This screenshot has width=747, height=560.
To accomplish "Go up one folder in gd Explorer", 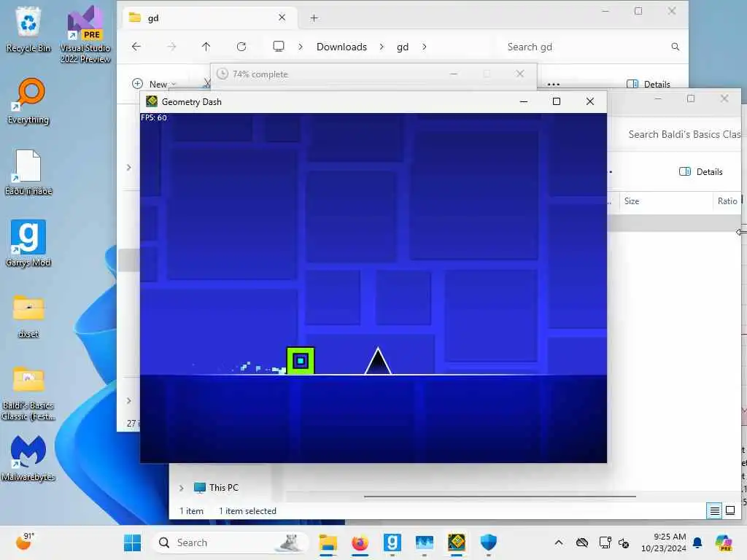I will click(206, 46).
